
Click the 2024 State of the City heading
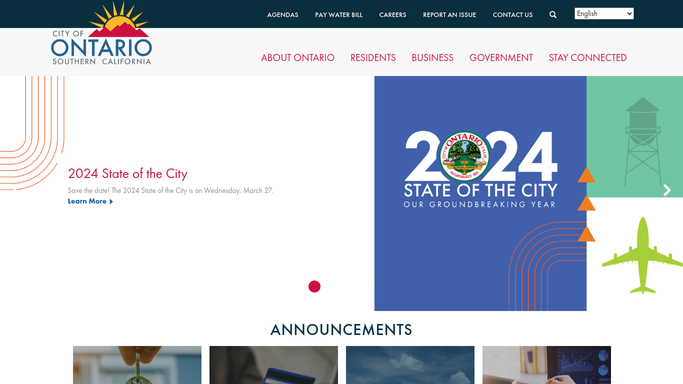coord(128,174)
